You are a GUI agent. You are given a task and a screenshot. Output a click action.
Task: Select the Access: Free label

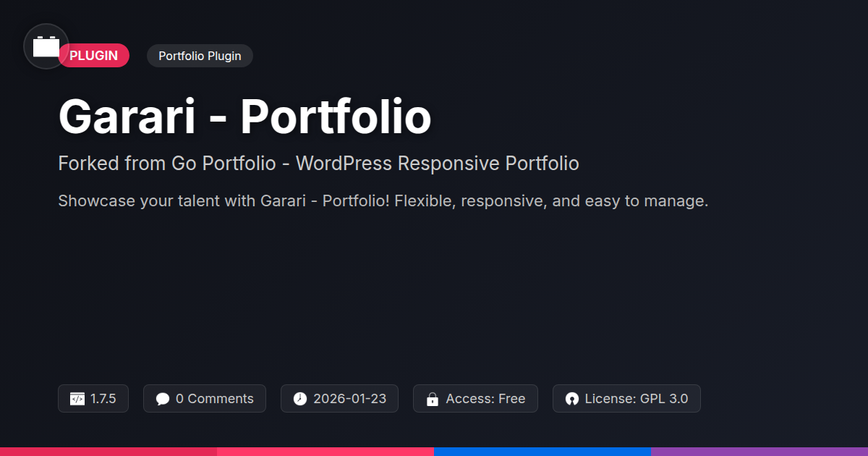[485, 399]
